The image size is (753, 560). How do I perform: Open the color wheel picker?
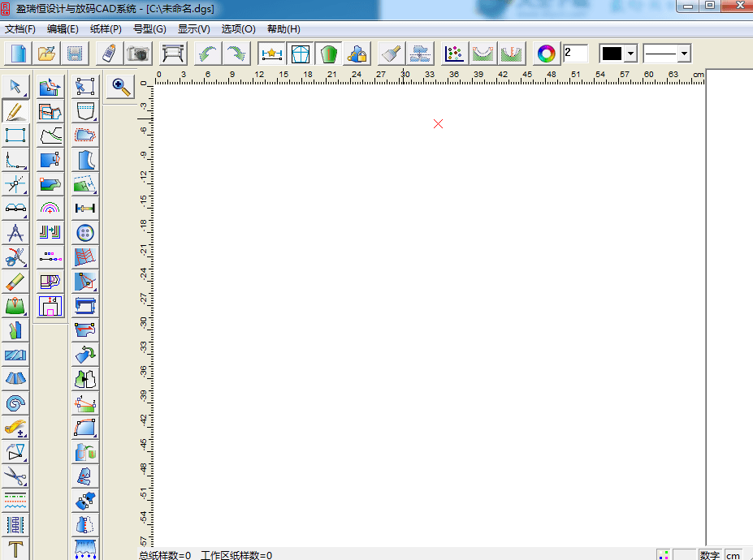(546, 54)
